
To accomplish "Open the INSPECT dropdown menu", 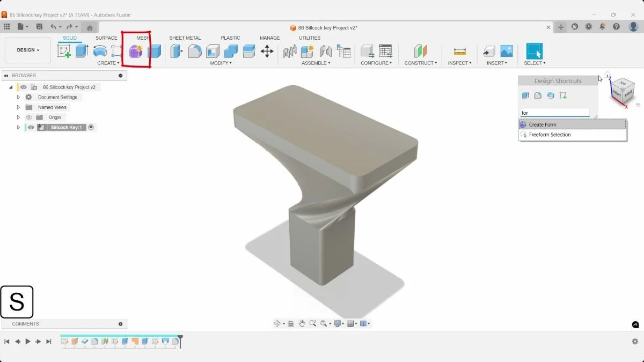I will click(x=459, y=63).
